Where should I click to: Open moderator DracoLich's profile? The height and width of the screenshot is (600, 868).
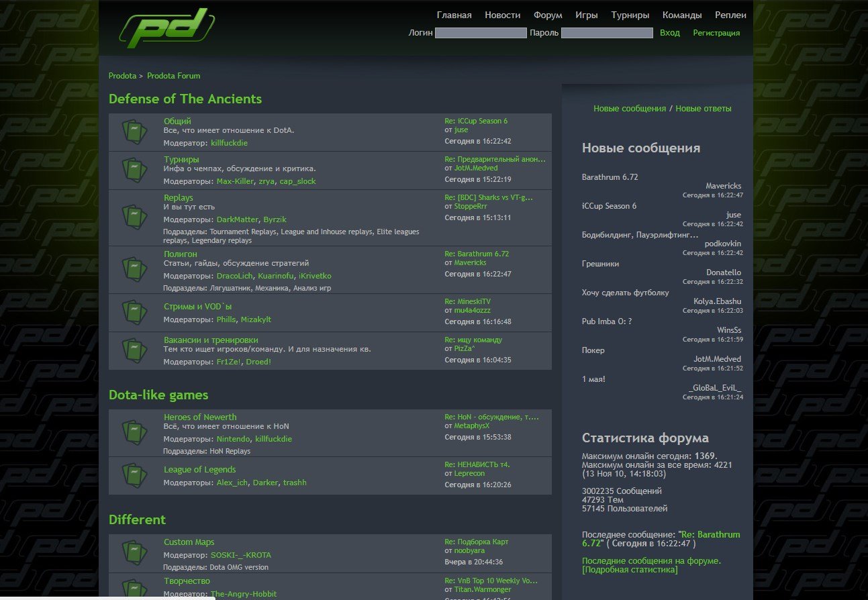click(x=235, y=276)
